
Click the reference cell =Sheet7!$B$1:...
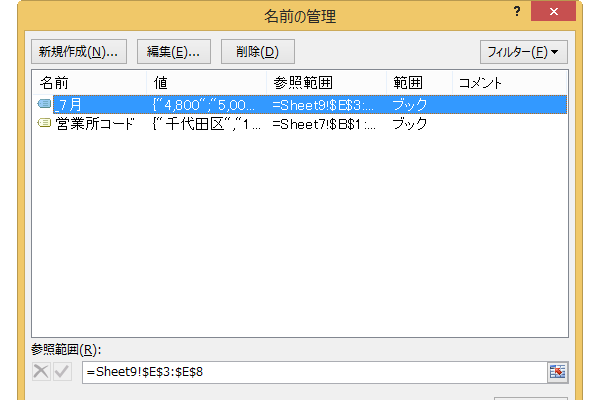click(324, 124)
